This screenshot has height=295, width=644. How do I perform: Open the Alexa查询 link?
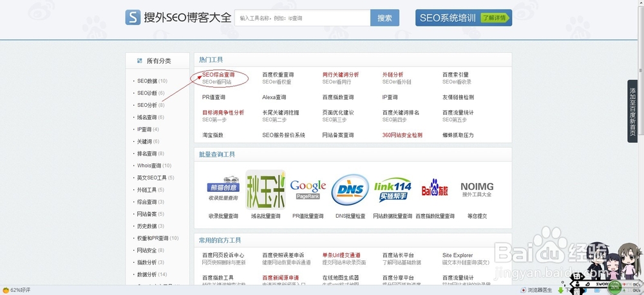pyautogui.click(x=274, y=97)
